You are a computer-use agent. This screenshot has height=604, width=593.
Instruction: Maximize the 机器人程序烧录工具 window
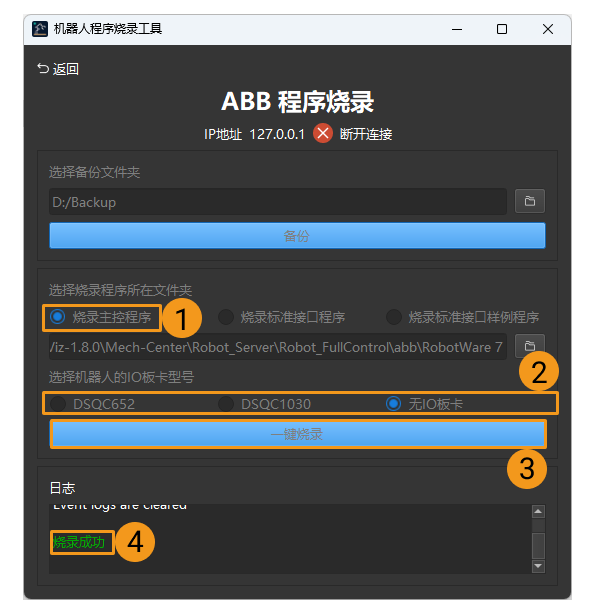click(502, 29)
